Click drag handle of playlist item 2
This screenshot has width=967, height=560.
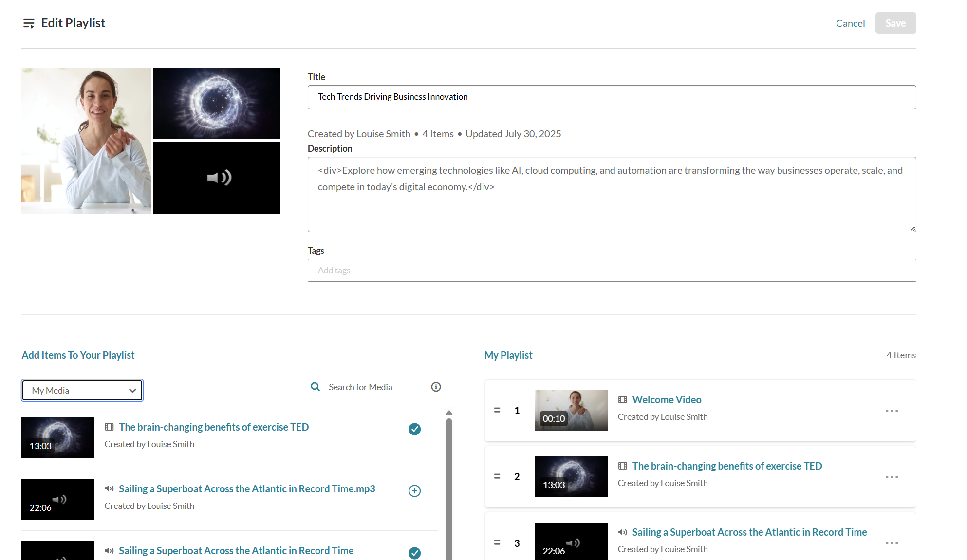point(497,476)
